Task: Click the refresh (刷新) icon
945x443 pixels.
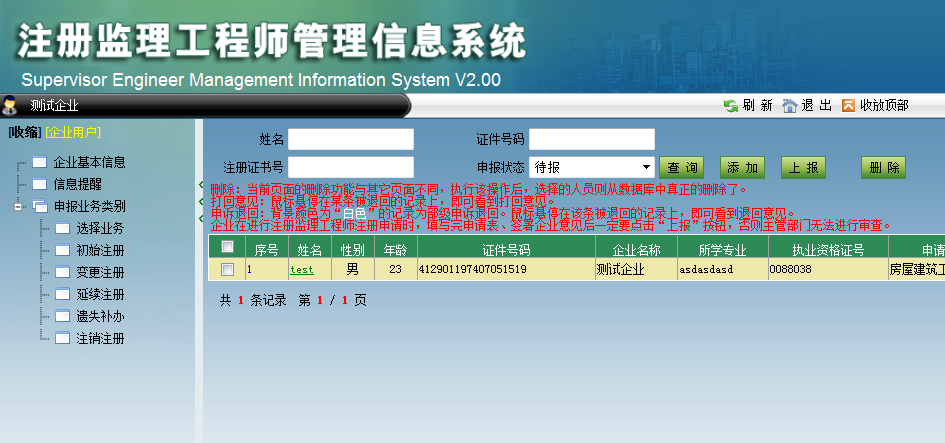Action: pos(731,105)
